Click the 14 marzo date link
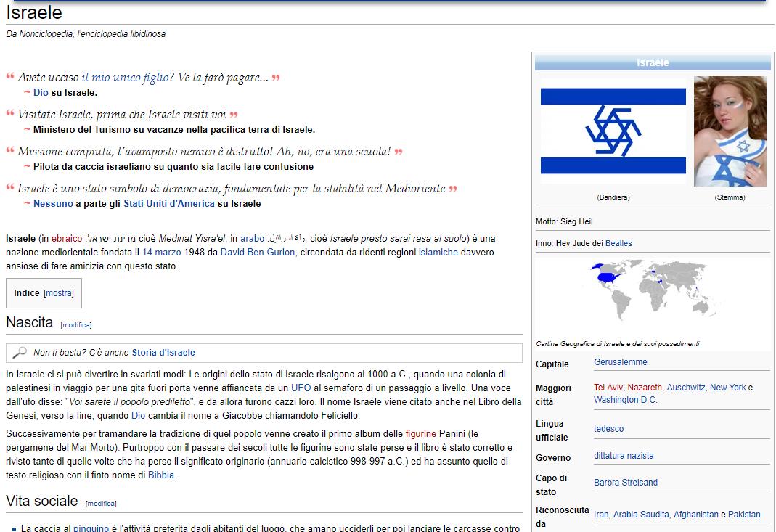The width and height of the screenshot is (776, 532). [x=163, y=252]
